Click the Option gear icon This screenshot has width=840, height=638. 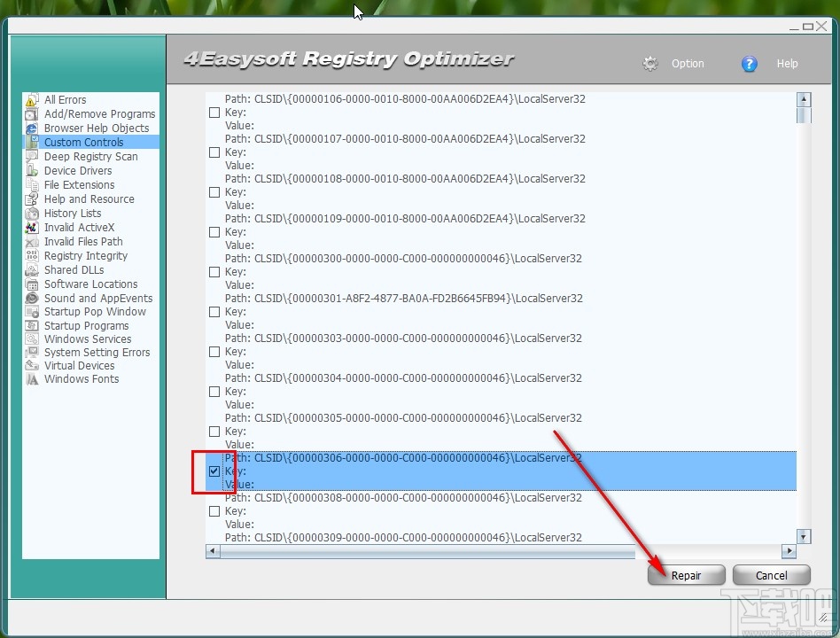[x=649, y=64]
